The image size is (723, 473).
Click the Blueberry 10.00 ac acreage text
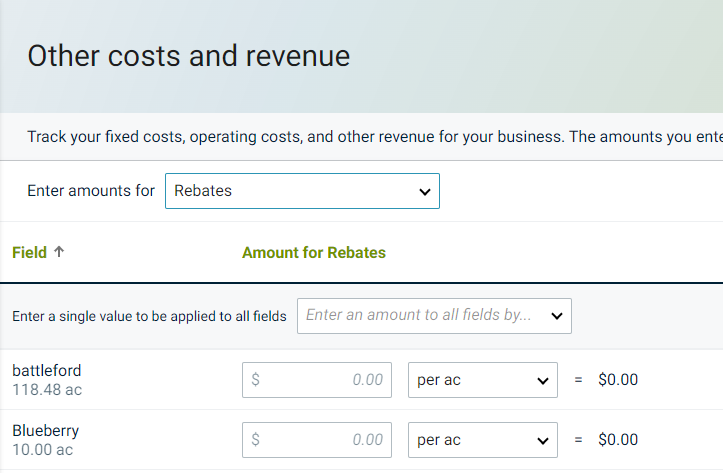42,450
